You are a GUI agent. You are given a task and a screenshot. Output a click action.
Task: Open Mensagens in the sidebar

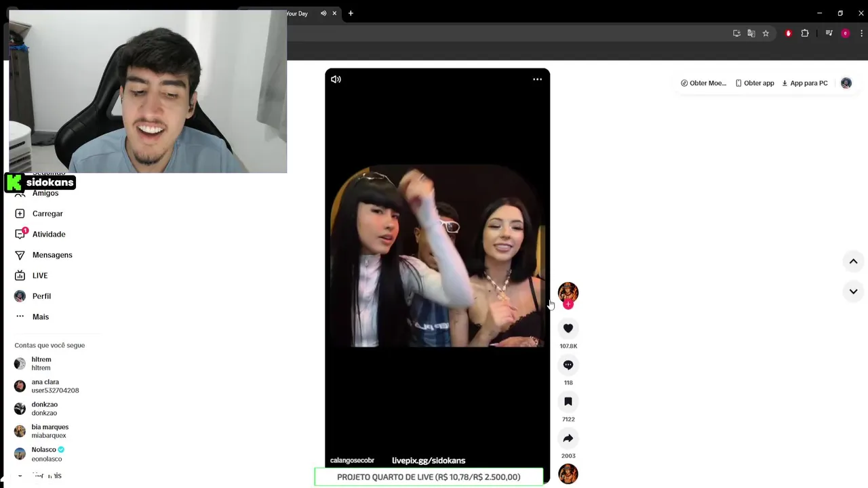tap(52, 255)
